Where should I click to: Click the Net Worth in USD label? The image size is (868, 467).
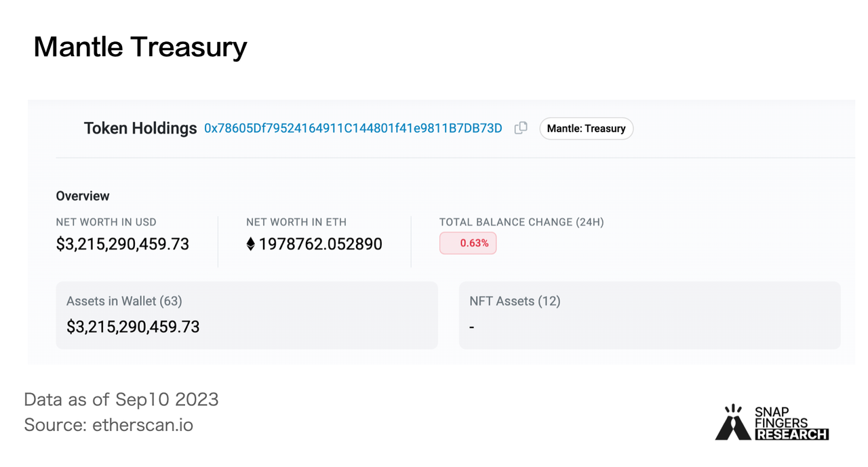(106, 222)
